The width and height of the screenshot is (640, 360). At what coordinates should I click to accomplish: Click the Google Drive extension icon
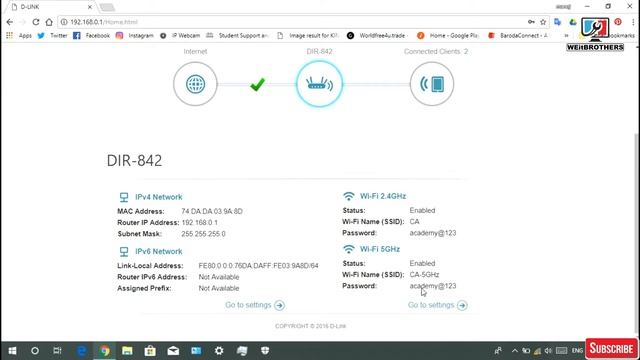[x=572, y=22]
